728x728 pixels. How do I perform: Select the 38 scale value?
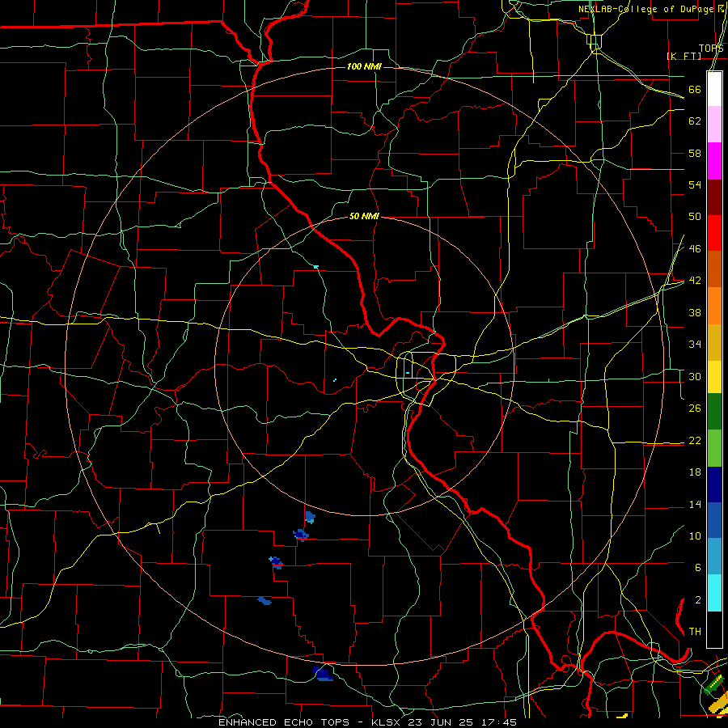[695, 312]
